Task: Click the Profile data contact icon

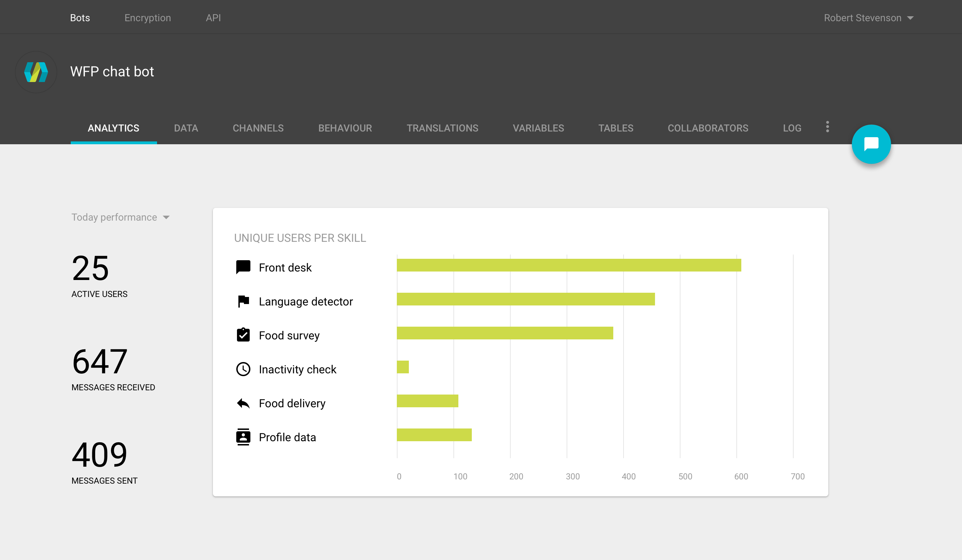Action: tap(243, 437)
